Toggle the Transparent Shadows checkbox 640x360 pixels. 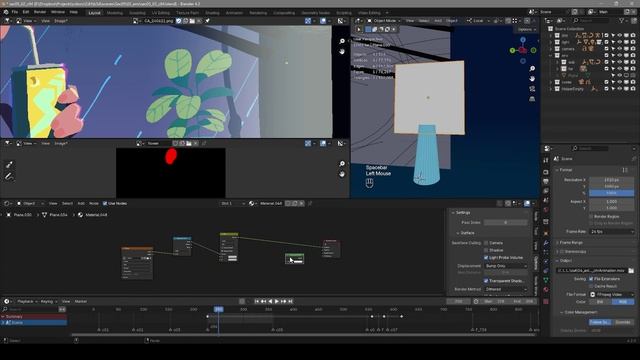pos(486,281)
